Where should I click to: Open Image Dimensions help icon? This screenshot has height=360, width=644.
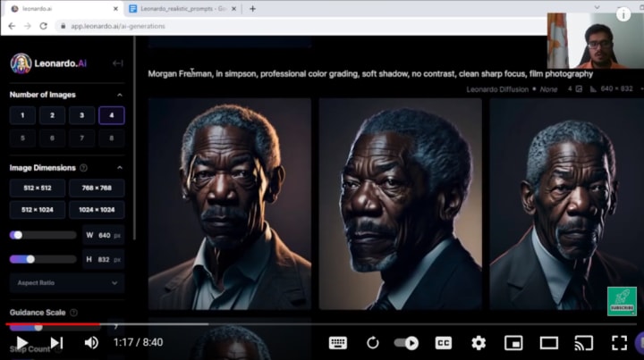83,168
